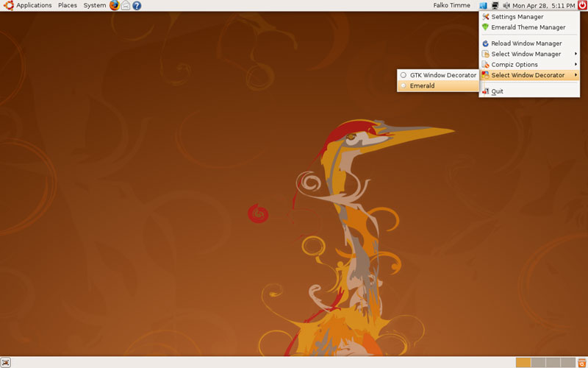Screen dimensions: 588x368
Task: Launch Emerald Theme Manager
Action: click(x=529, y=27)
